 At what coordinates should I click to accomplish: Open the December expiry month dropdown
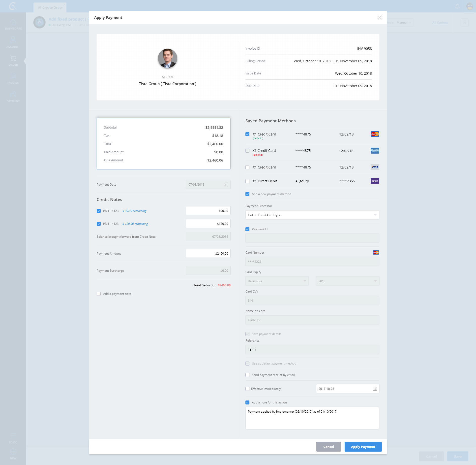point(277,281)
